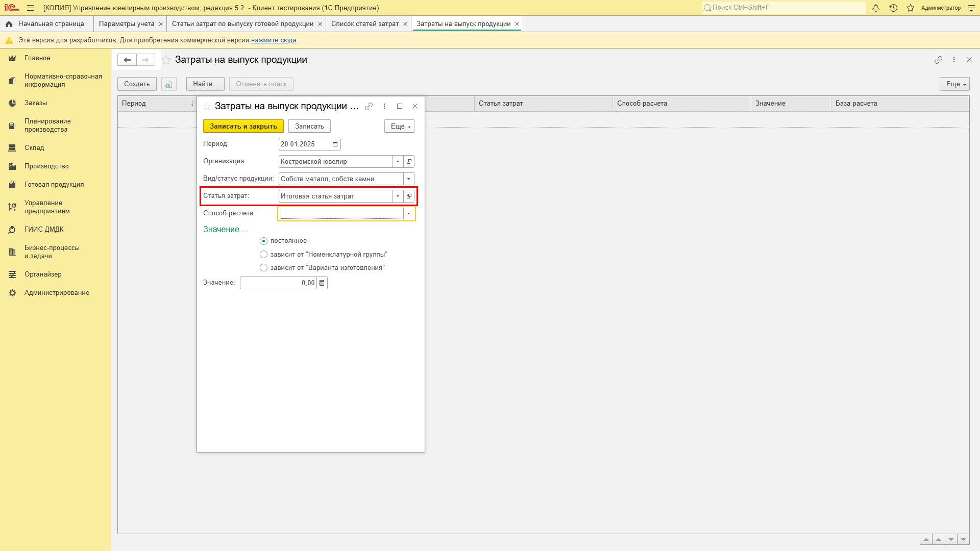Jump to list end icon
Viewport: 980px width, 551px height.
tap(963, 540)
